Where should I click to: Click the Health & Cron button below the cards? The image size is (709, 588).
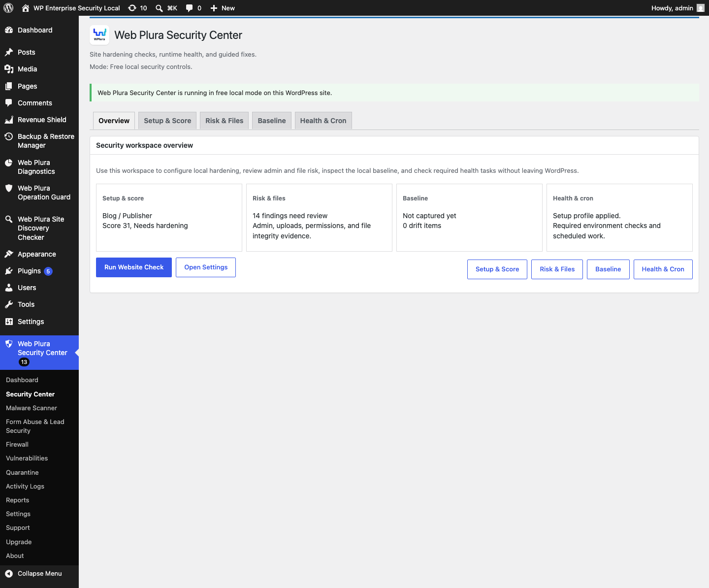point(663,269)
